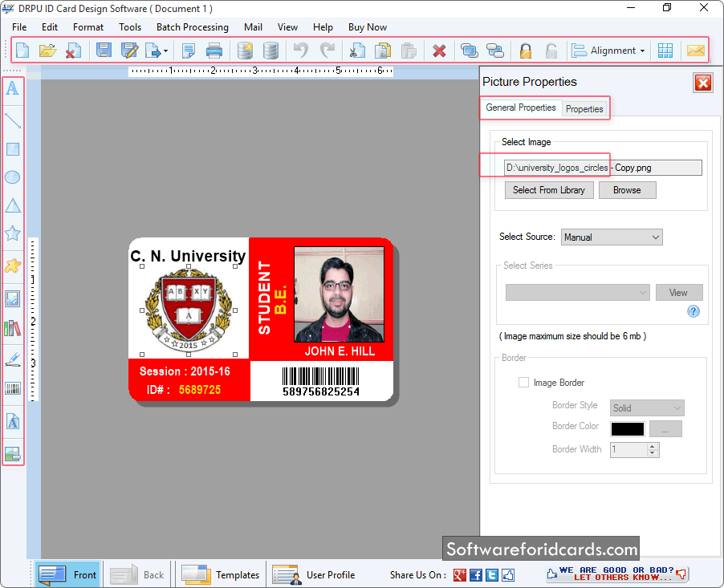The width and height of the screenshot is (724, 588).
Task: Switch to the Back card side
Action: 137,574
